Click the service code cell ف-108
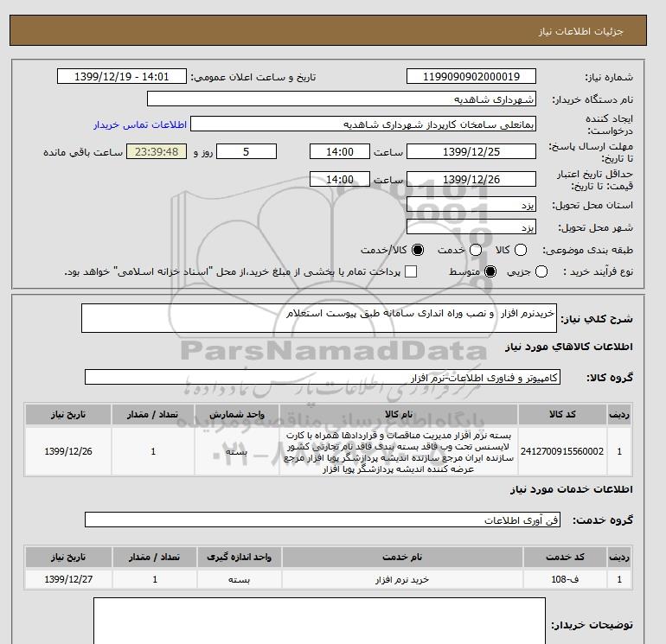The height and width of the screenshot is (644, 666). pos(565,579)
